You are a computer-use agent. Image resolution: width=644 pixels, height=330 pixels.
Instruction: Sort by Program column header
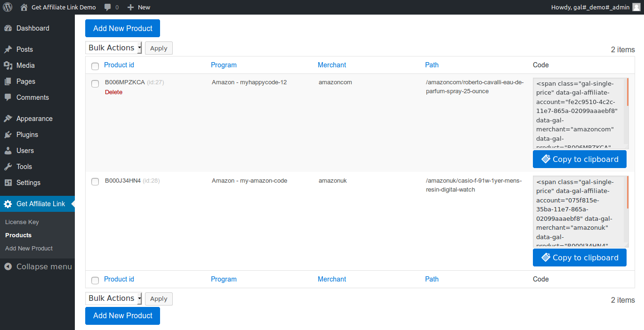pos(224,65)
